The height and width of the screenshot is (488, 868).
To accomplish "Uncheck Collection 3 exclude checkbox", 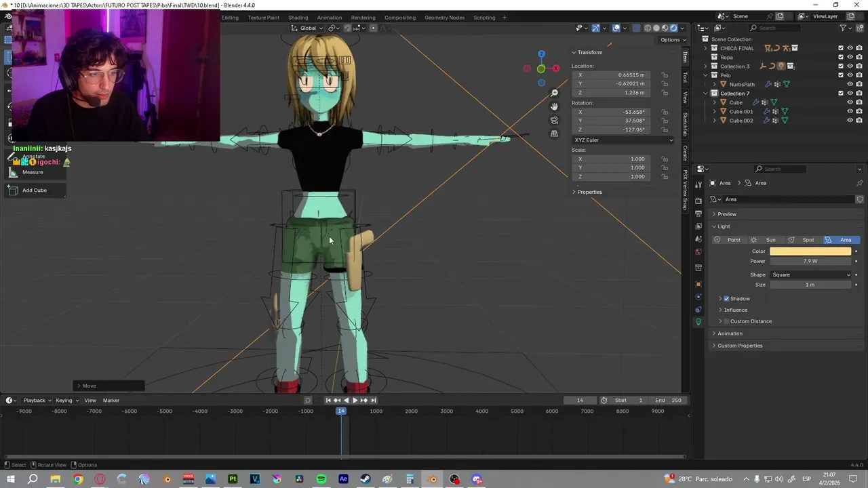I will coord(841,66).
